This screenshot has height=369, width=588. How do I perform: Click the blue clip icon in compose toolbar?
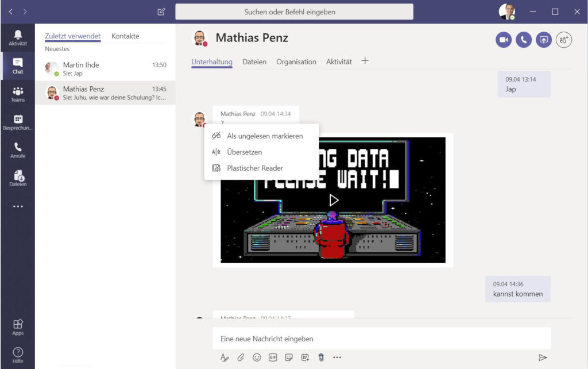[x=321, y=358]
